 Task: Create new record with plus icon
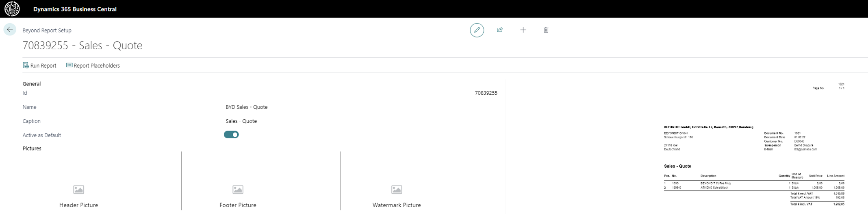coord(523,30)
